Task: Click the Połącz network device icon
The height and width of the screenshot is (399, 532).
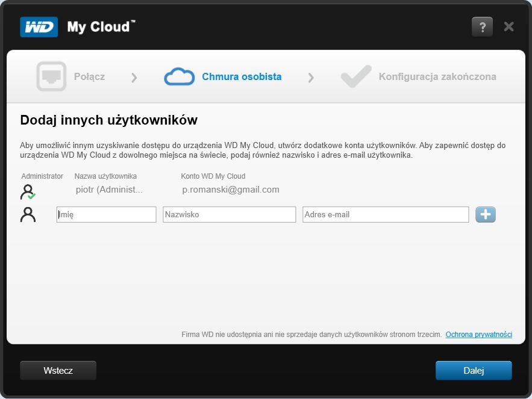Action: (x=51, y=76)
